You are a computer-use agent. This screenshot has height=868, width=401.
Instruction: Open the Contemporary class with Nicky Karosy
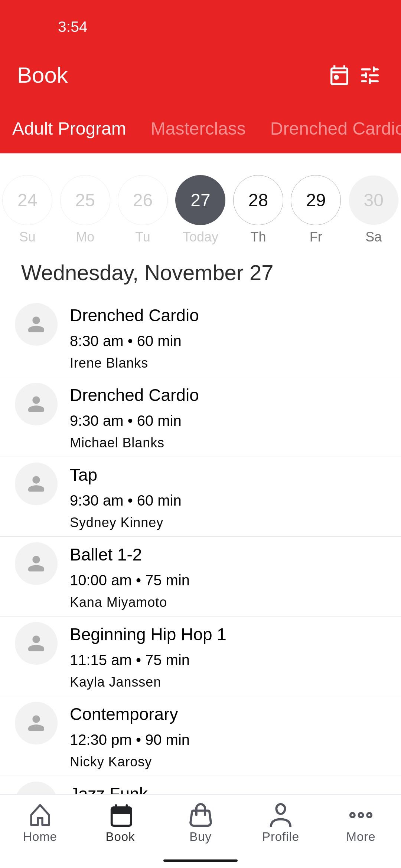point(200,736)
